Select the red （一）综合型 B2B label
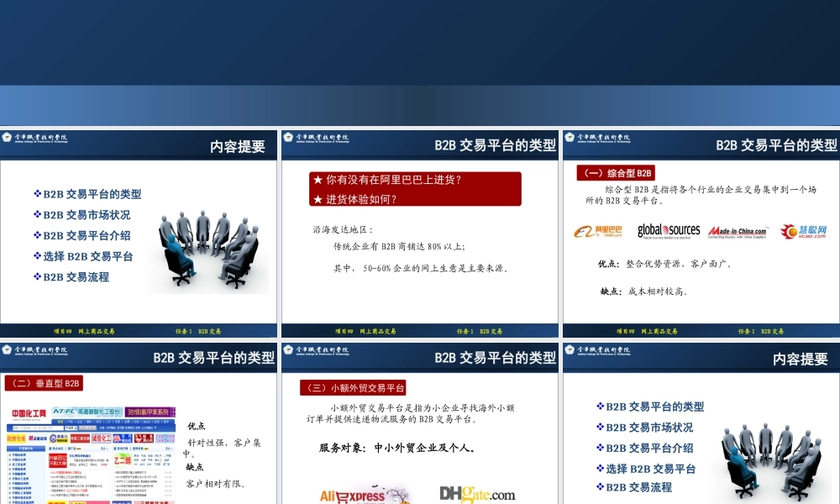Screen dimensions: 840x504 615,173
